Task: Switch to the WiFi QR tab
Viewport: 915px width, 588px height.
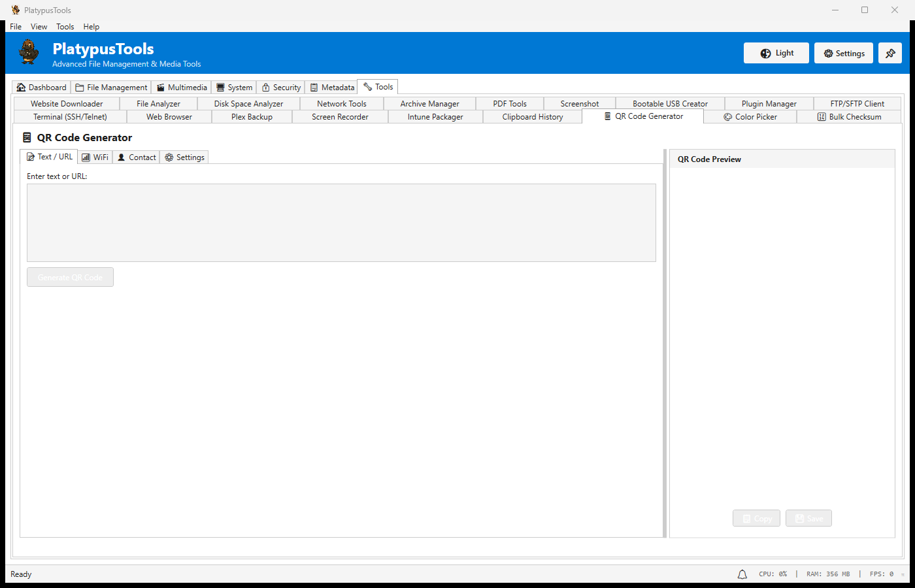Action: click(x=95, y=157)
